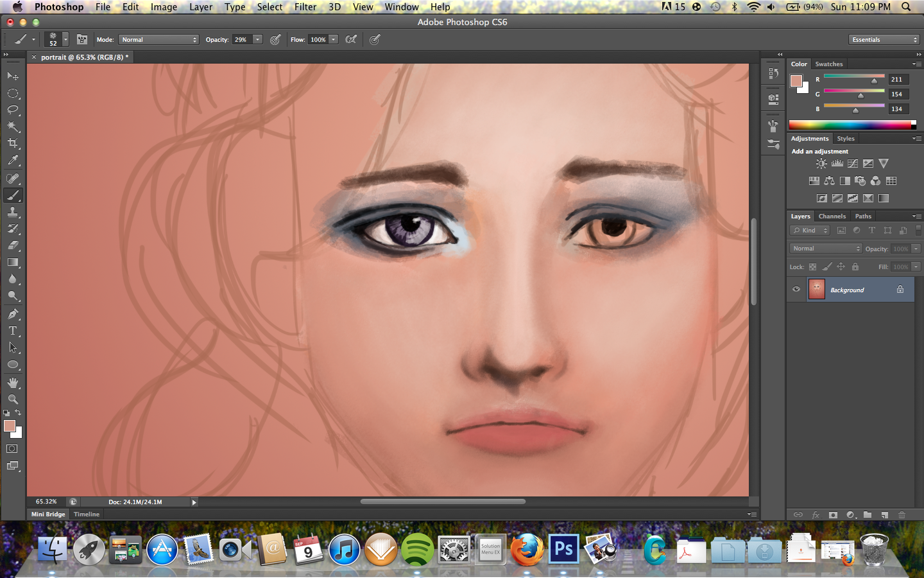Image resolution: width=924 pixels, height=578 pixels.
Task: Select the Pen tool
Action: 13,314
